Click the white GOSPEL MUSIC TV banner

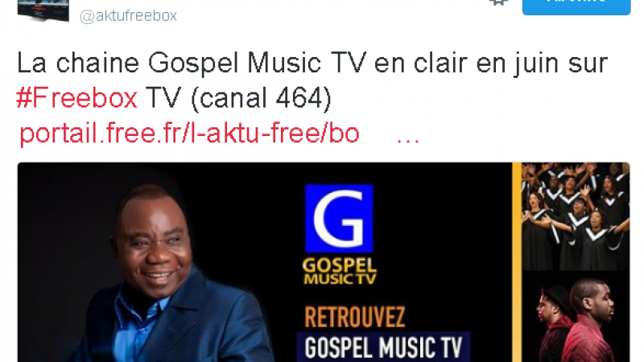click(x=383, y=348)
